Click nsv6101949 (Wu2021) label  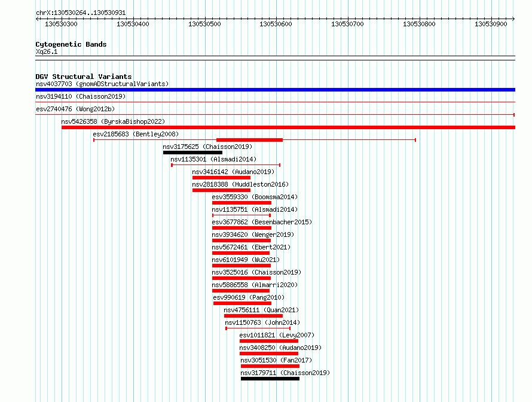246,260
